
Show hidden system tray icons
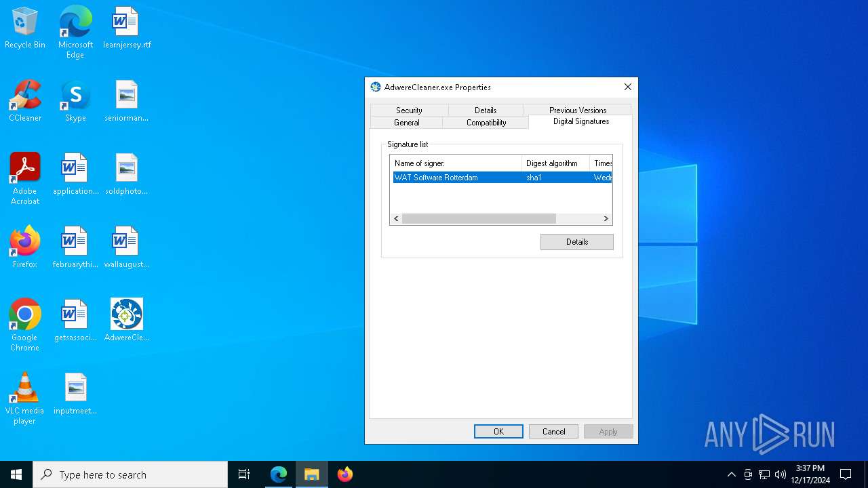[x=731, y=474]
